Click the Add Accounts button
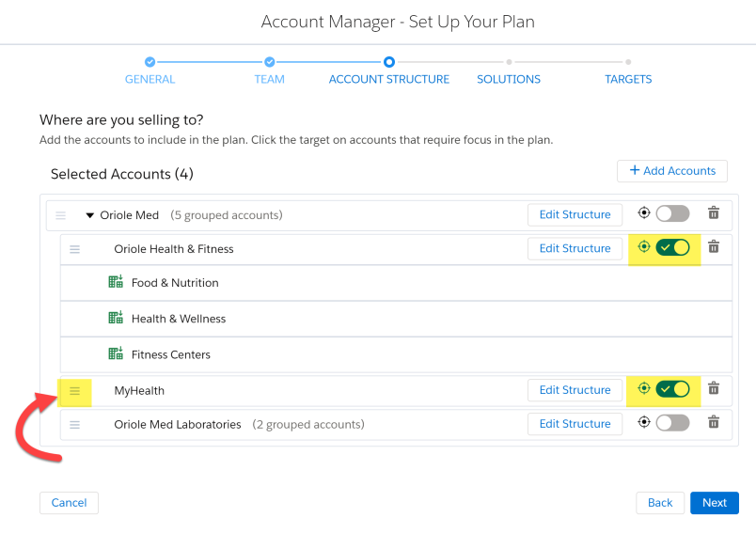The height and width of the screenshot is (533, 756). click(x=672, y=171)
